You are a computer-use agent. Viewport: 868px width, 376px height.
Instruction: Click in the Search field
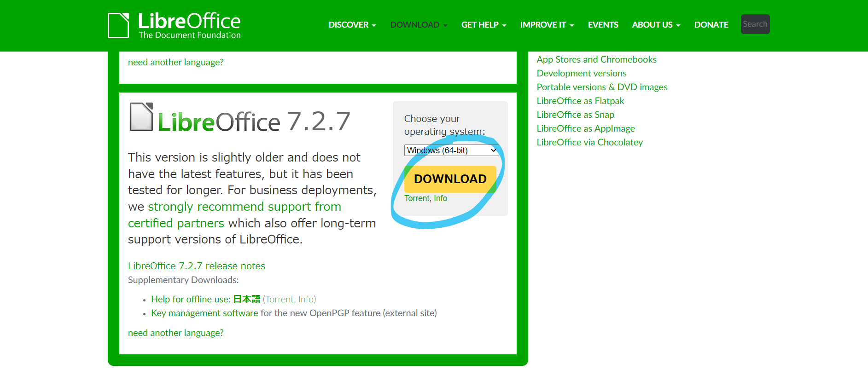click(x=755, y=24)
